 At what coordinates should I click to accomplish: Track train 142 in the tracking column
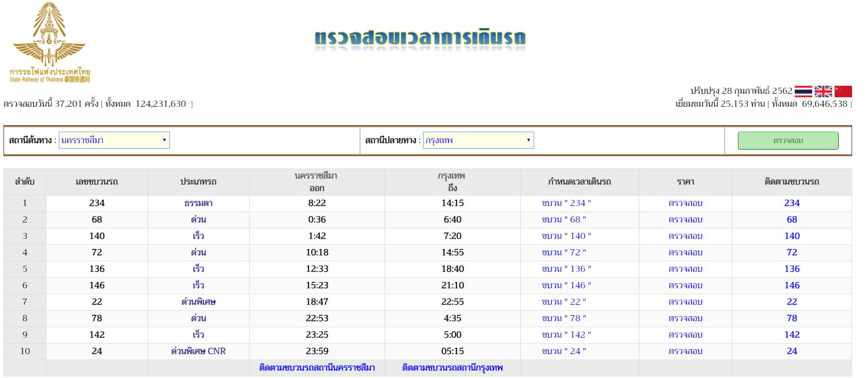[x=792, y=335]
